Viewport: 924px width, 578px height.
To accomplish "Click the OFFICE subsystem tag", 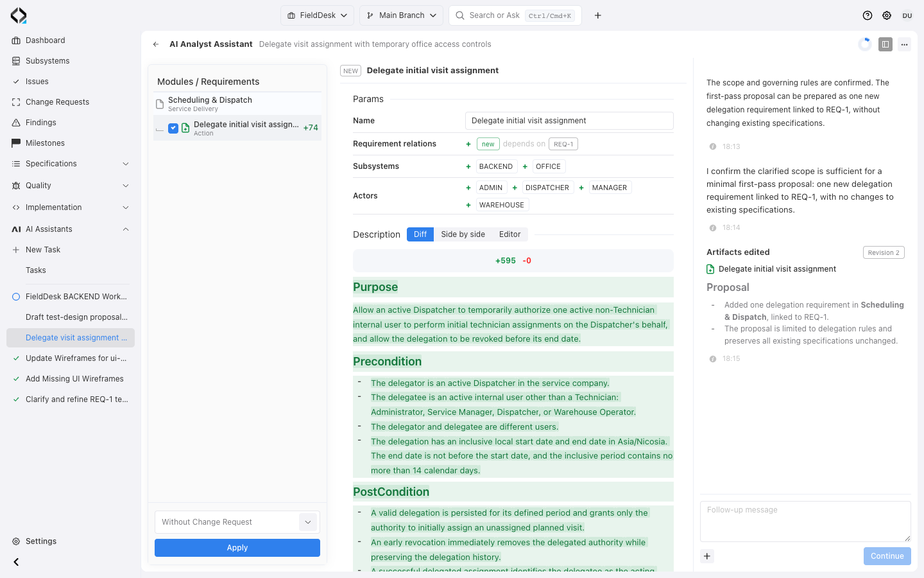I will [x=548, y=166].
